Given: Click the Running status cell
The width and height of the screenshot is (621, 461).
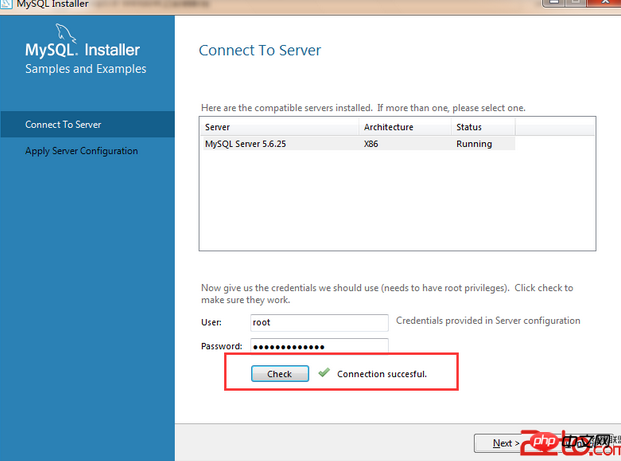Looking at the screenshot, I should point(474,144).
